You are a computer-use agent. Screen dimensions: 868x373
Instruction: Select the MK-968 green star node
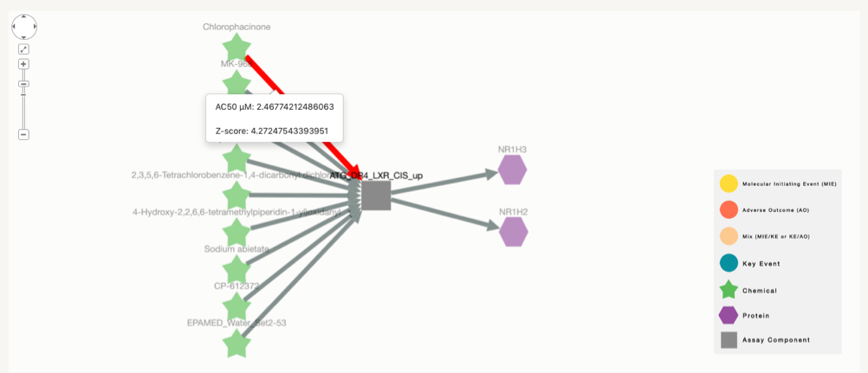click(236, 84)
